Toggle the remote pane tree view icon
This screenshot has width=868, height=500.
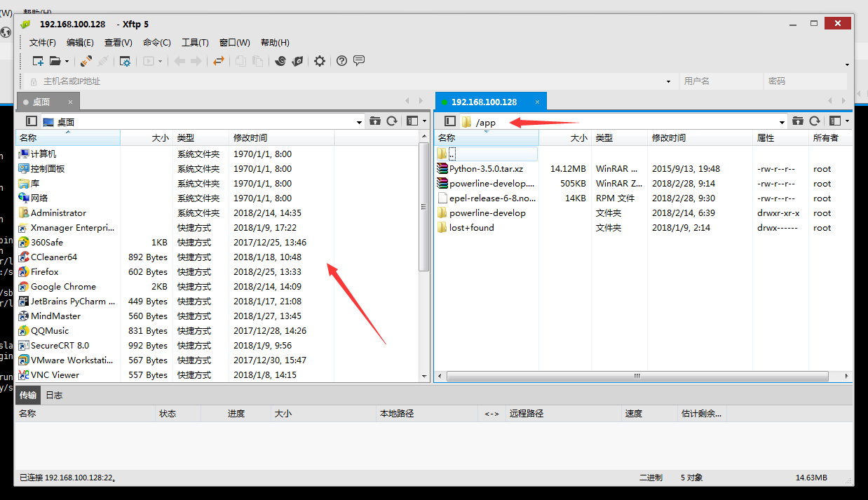(x=450, y=121)
